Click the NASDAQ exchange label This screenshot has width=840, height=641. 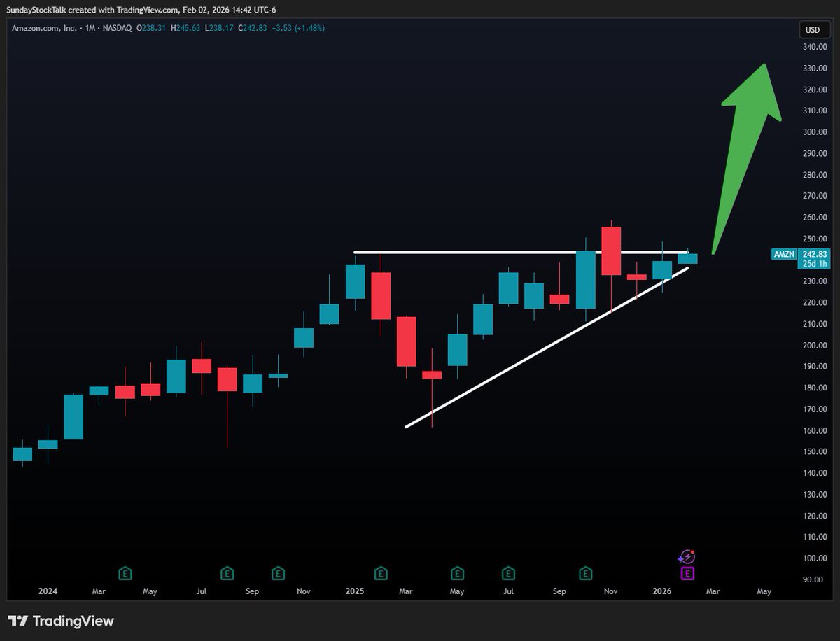(x=115, y=28)
